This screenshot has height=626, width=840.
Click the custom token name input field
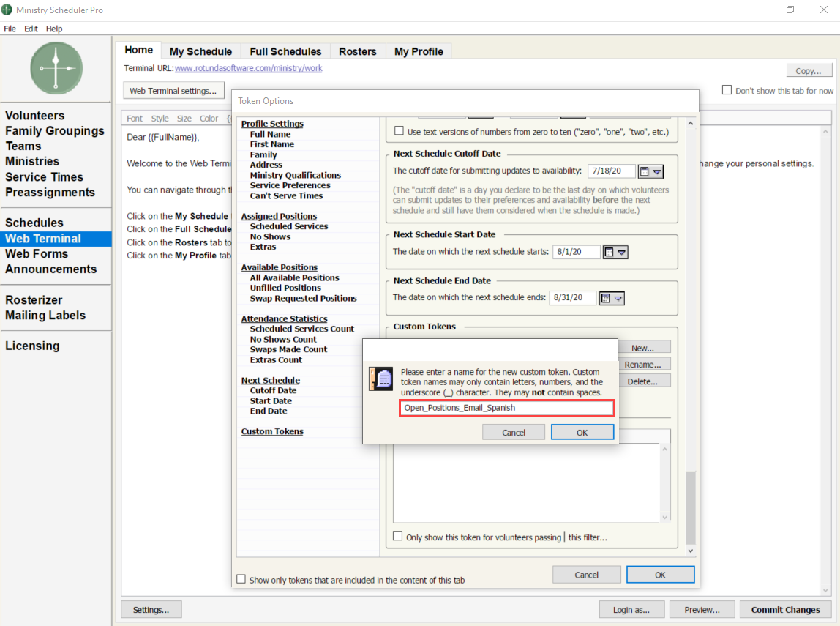[x=506, y=408]
